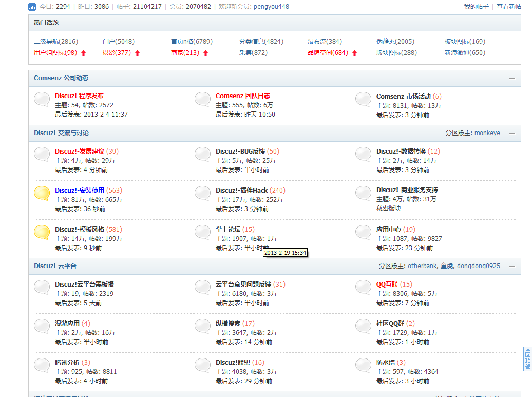Open the Comsenz 公司动态 category title
The image size is (532, 397).
61,78
